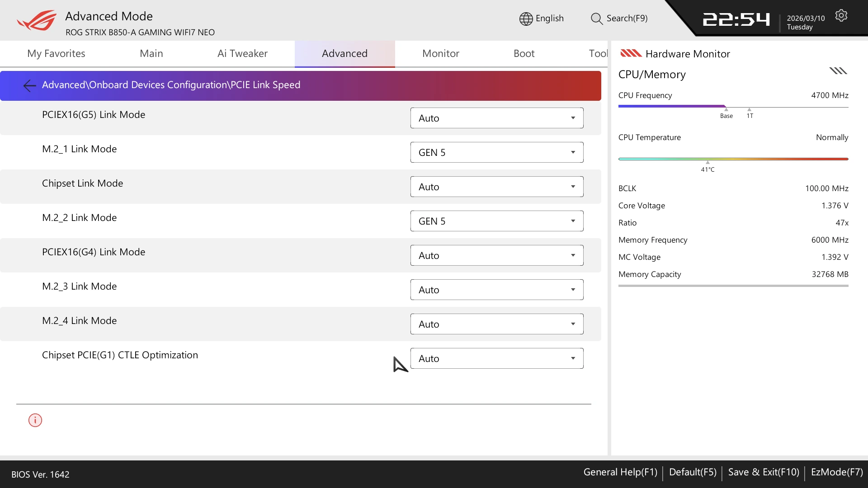The width and height of the screenshot is (868, 488).
Task: Click the CPU Temperature gradient bar
Action: pos(733,159)
